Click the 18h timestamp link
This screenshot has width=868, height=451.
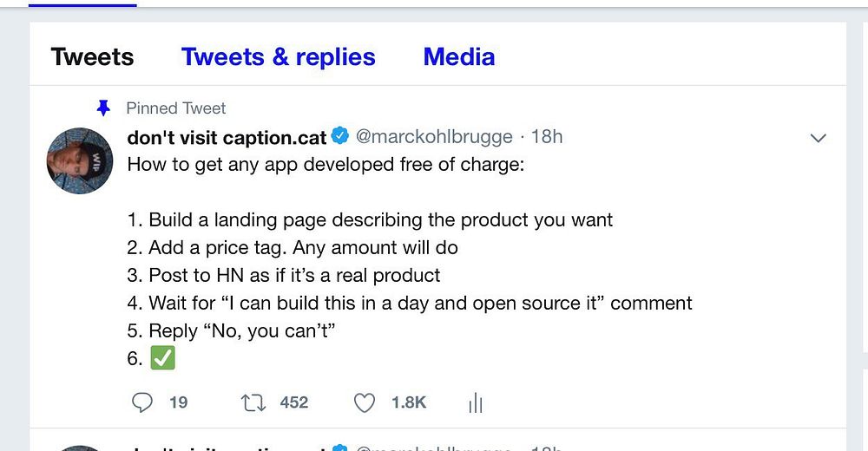coord(547,137)
